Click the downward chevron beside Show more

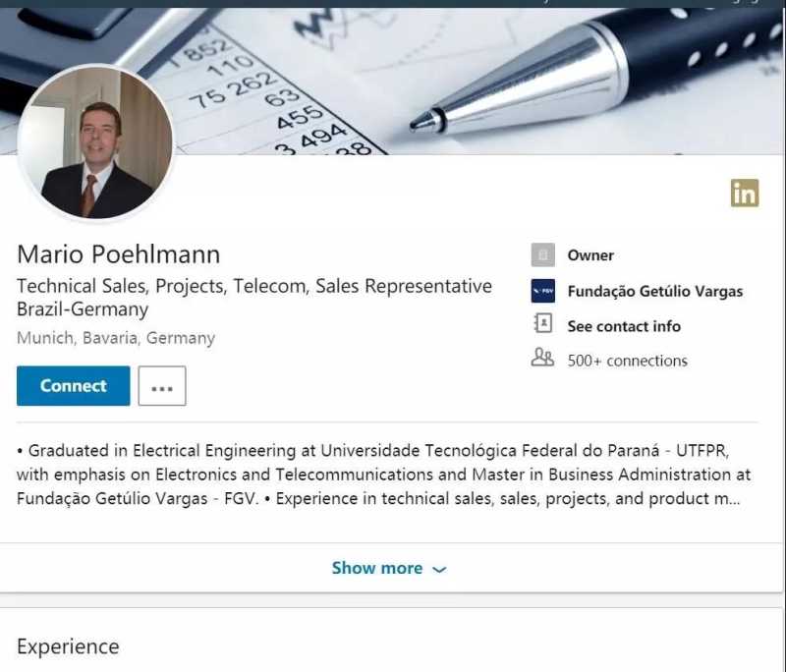click(438, 568)
